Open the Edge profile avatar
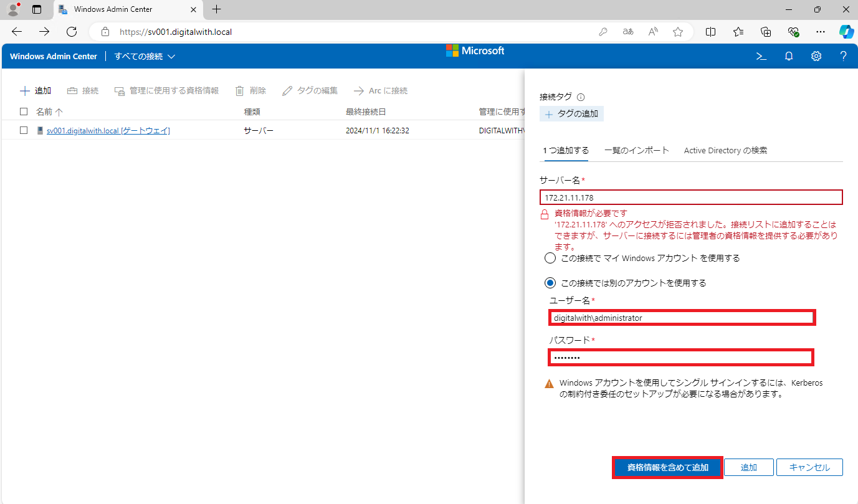Image resolution: width=858 pixels, height=504 pixels. click(13, 9)
